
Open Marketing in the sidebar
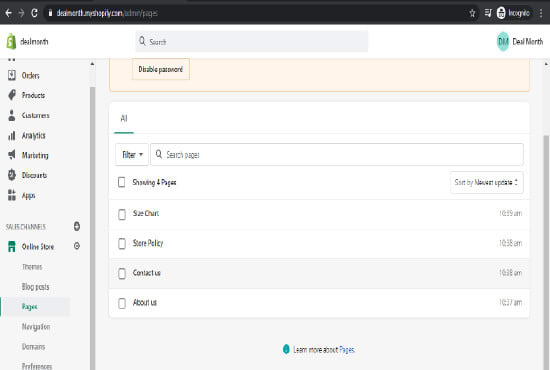coord(35,155)
